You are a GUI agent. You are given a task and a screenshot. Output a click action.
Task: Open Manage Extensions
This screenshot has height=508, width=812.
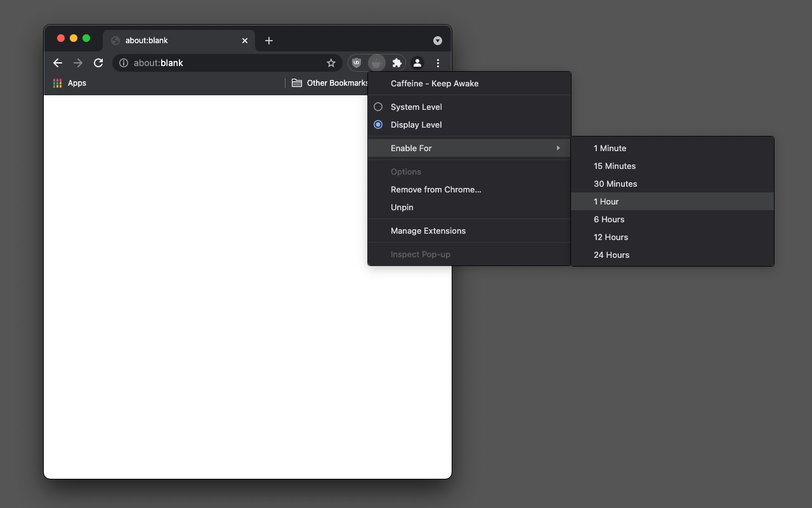tap(469, 231)
